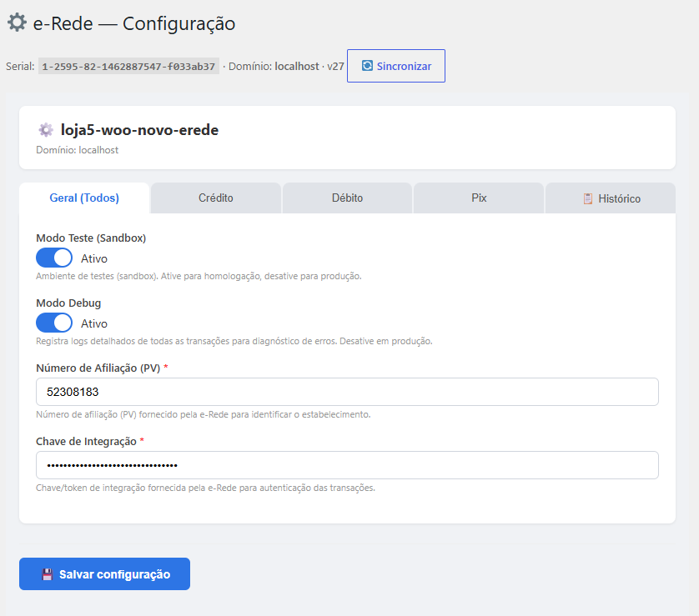Image resolution: width=699 pixels, height=616 pixels.
Task: Open the Crédito tab
Action: click(216, 198)
